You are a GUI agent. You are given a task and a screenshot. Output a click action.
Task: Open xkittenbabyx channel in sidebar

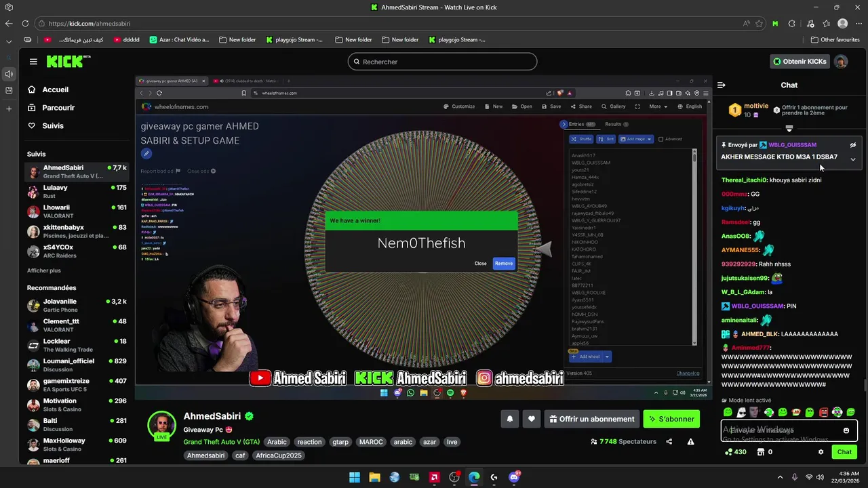77,231
